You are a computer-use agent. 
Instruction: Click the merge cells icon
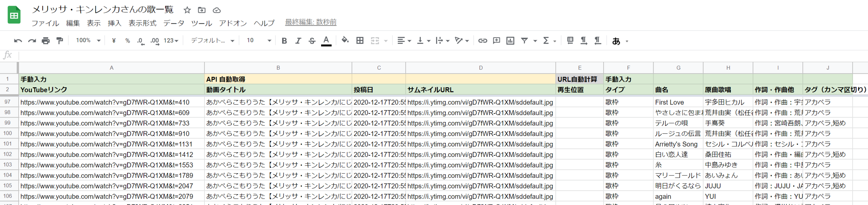pos(375,41)
